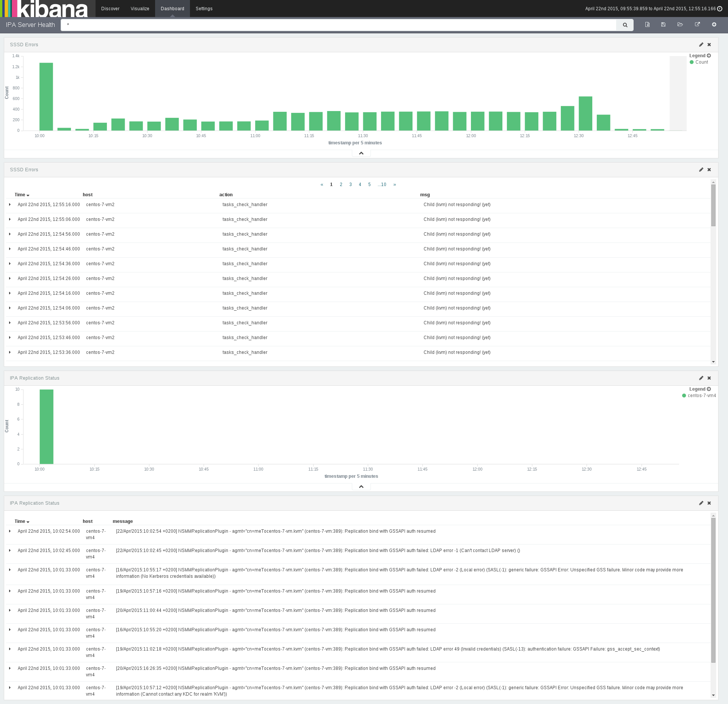Expand the 12:55:16.000 SSSD error row

(10, 205)
